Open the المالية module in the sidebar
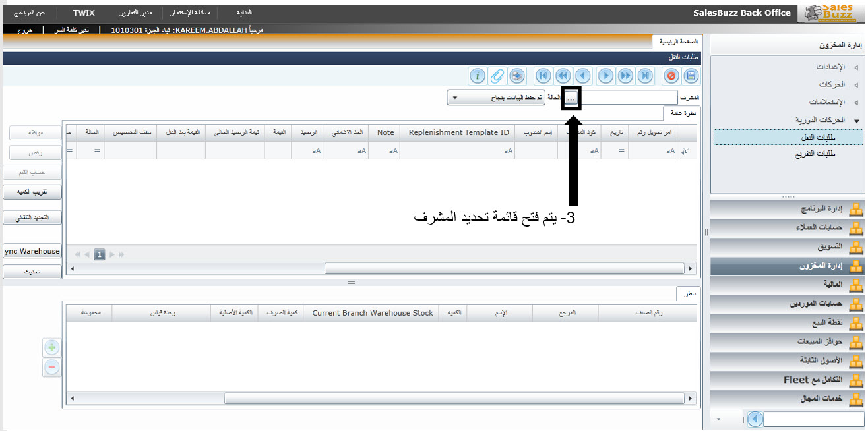The width and height of the screenshot is (868, 431). pos(826,285)
